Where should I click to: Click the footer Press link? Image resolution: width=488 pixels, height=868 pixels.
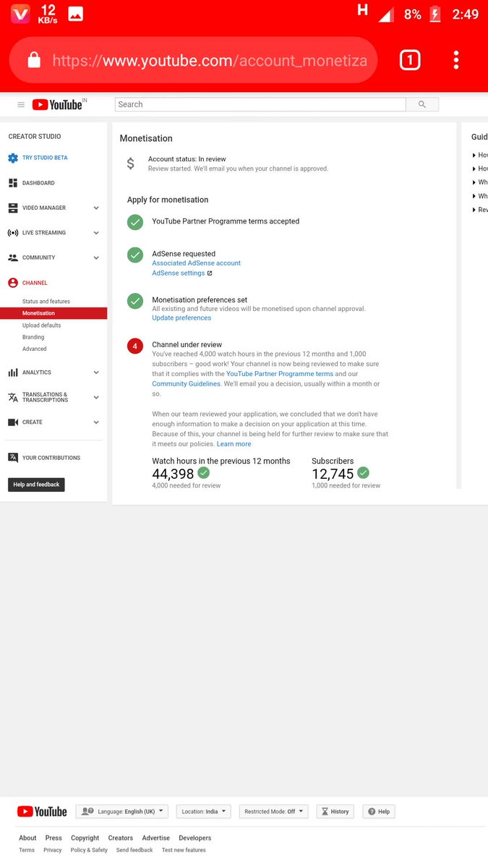[x=53, y=838]
